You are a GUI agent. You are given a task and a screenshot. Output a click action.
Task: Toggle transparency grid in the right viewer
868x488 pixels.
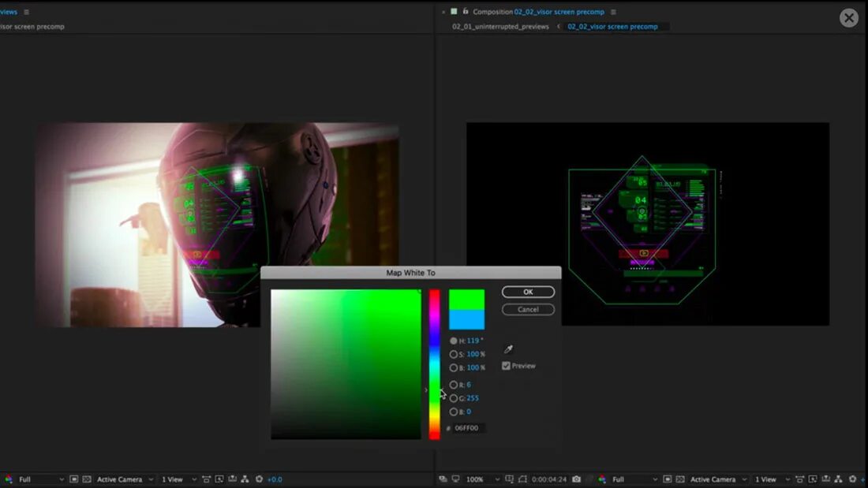(680, 479)
